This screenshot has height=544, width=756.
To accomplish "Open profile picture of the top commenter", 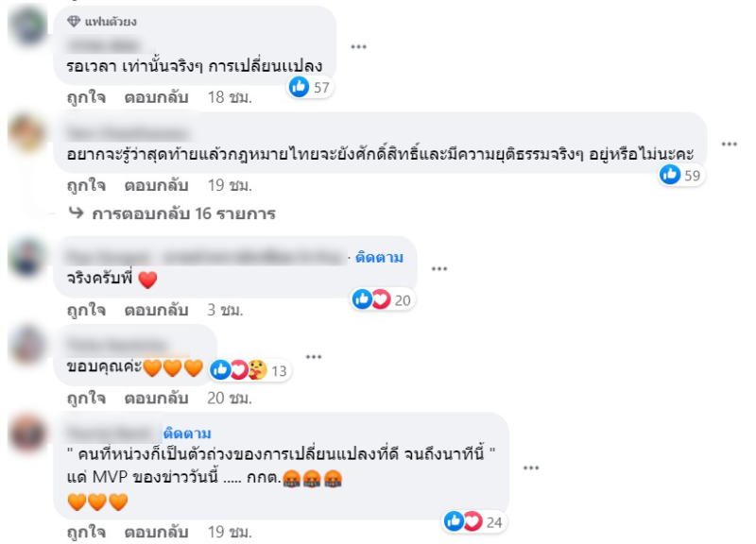I will pos(28,25).
